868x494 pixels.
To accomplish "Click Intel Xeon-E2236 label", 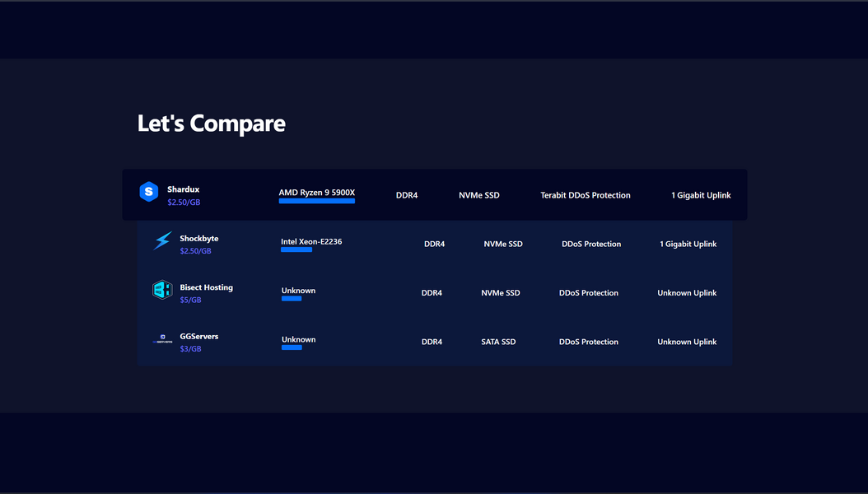I will pyautogui.click(x=311, y=242).
